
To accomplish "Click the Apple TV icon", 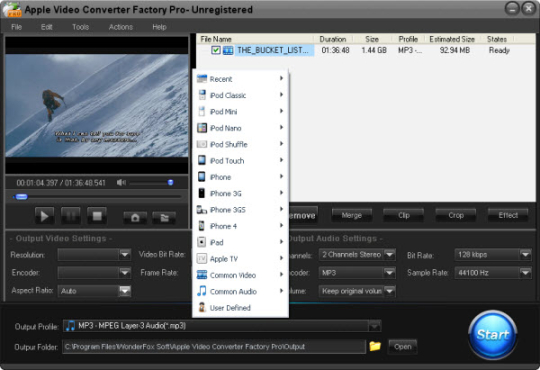I will point(202,258).
